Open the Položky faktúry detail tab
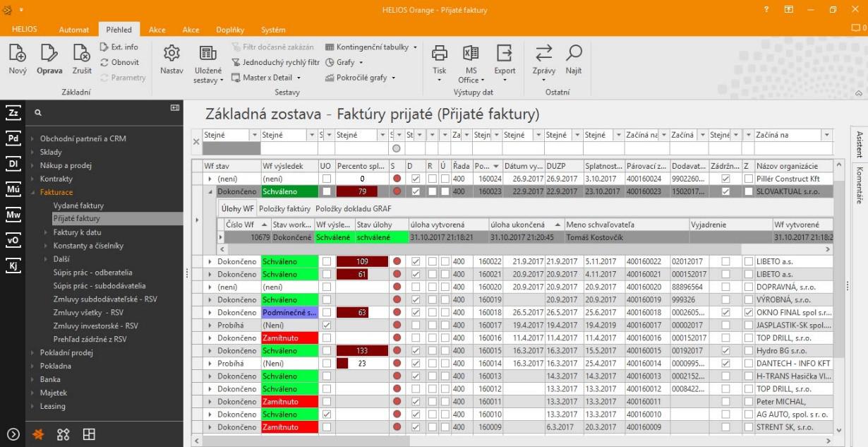 pos(284,209)
